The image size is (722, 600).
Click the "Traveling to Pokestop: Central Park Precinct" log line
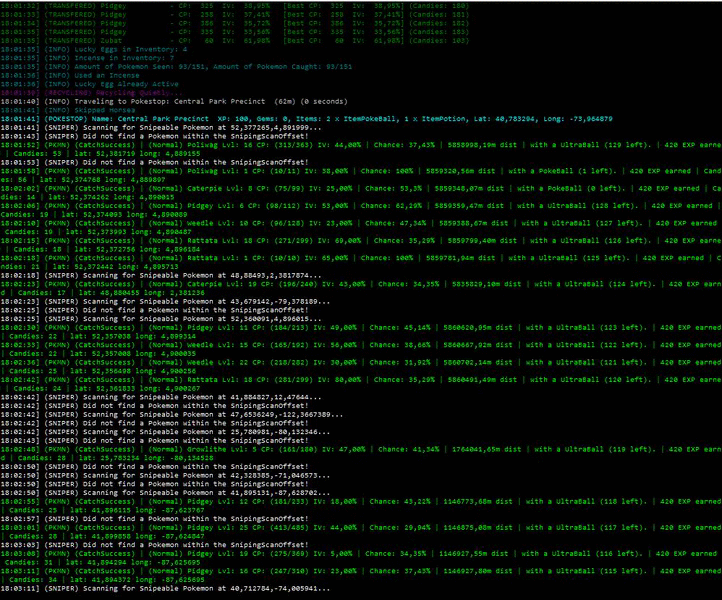(x=174, y=101)
